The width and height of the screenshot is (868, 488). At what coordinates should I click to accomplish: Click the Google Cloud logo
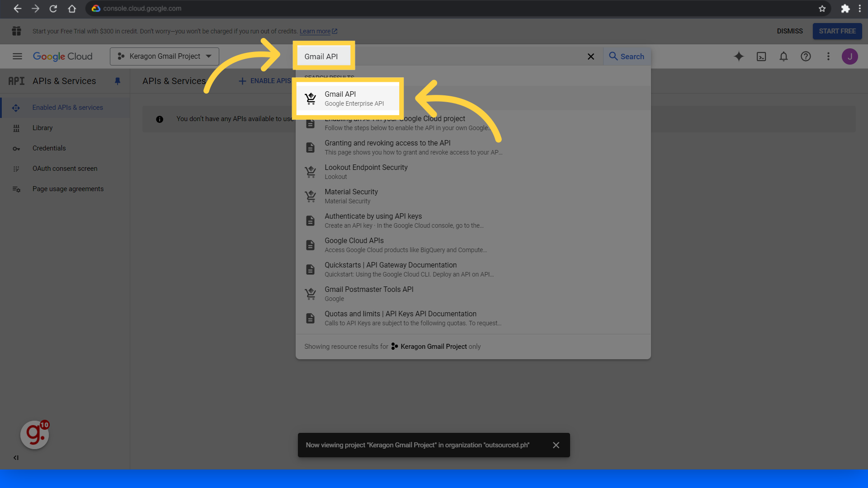(62, 56)
